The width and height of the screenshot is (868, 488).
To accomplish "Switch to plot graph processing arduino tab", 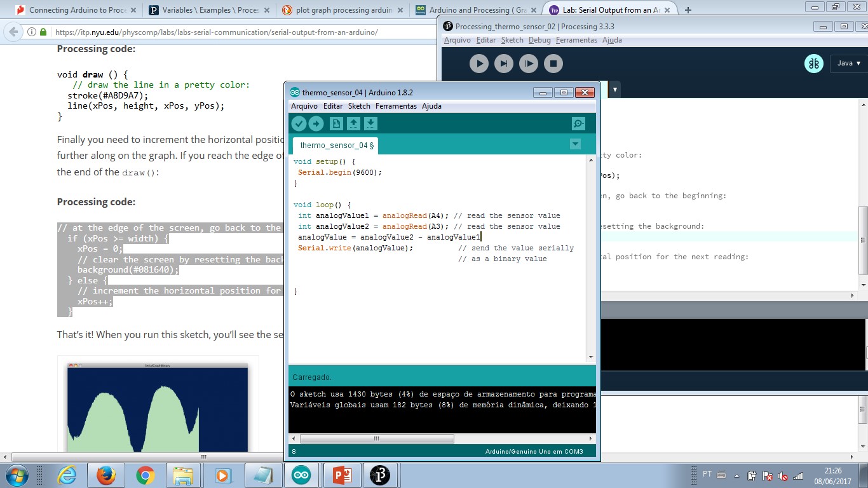I will (344, 10).
